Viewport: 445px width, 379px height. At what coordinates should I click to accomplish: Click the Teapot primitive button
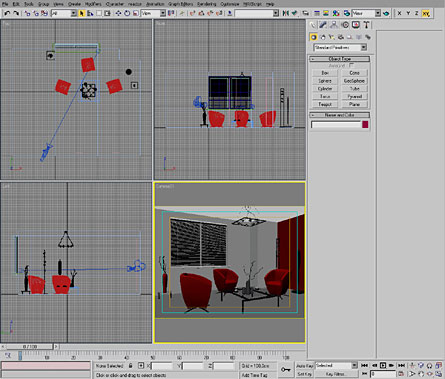pyautogui.click(x=325, y=104)
